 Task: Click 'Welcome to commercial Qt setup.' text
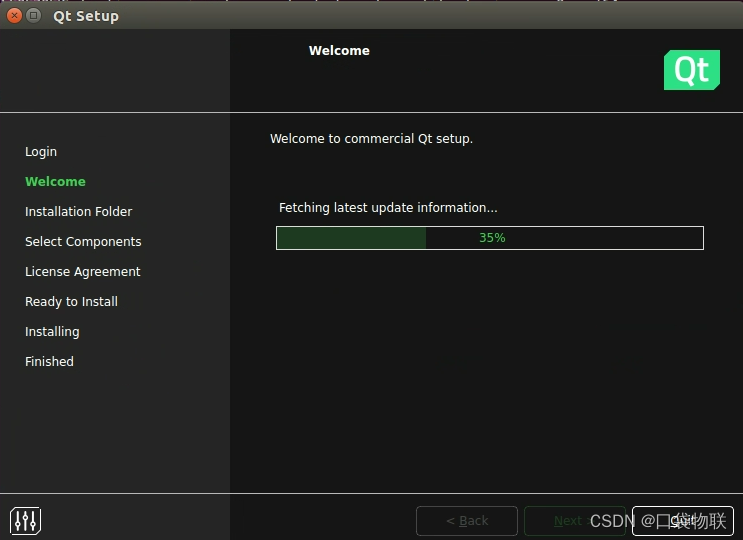[x=372, y=138]
